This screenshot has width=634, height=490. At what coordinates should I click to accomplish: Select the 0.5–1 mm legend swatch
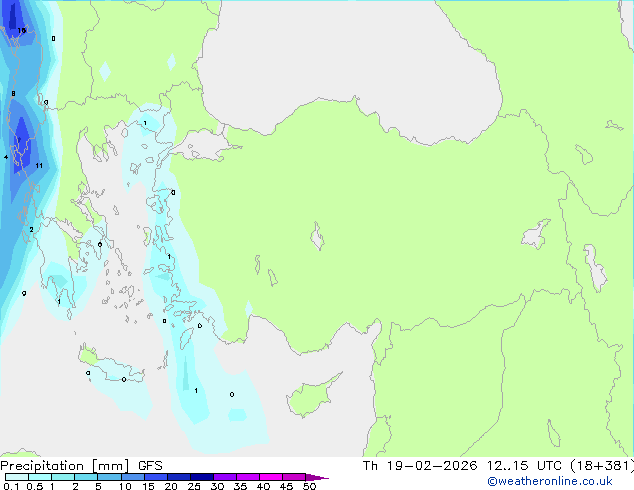click(x=40, y=477)
